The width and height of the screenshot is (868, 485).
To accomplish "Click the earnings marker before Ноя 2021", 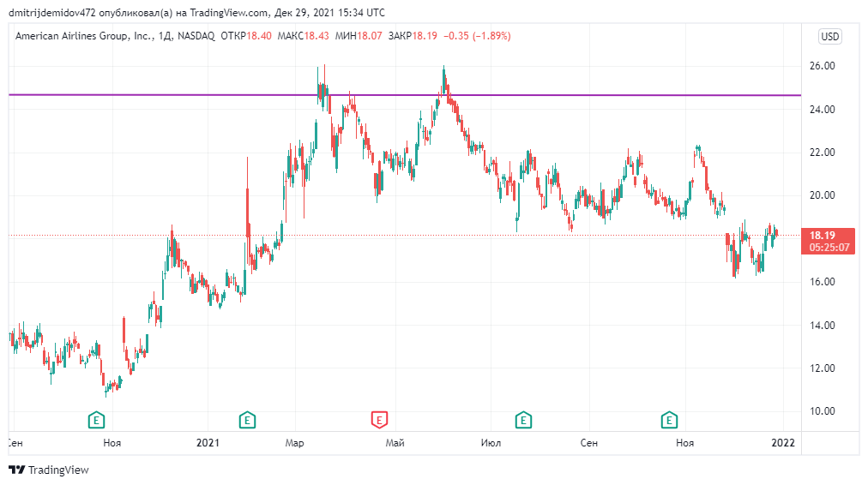I will tap(669, 420).
